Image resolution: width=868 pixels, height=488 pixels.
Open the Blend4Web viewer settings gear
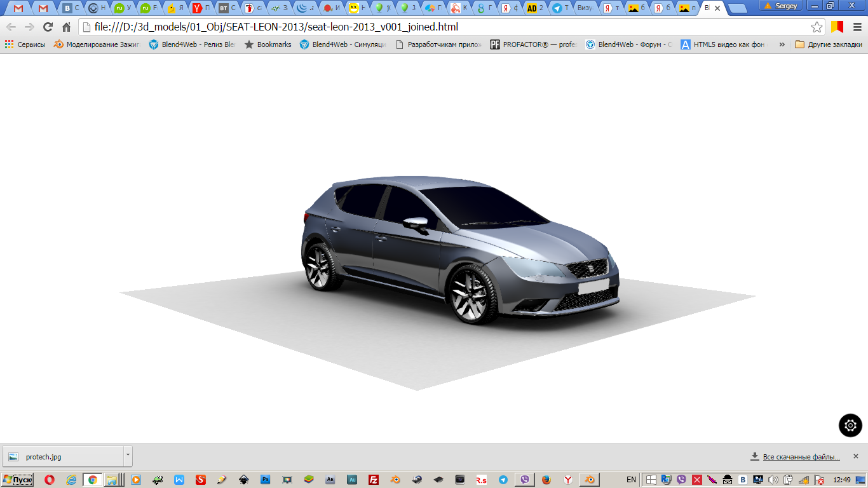[x=850, y=426]
